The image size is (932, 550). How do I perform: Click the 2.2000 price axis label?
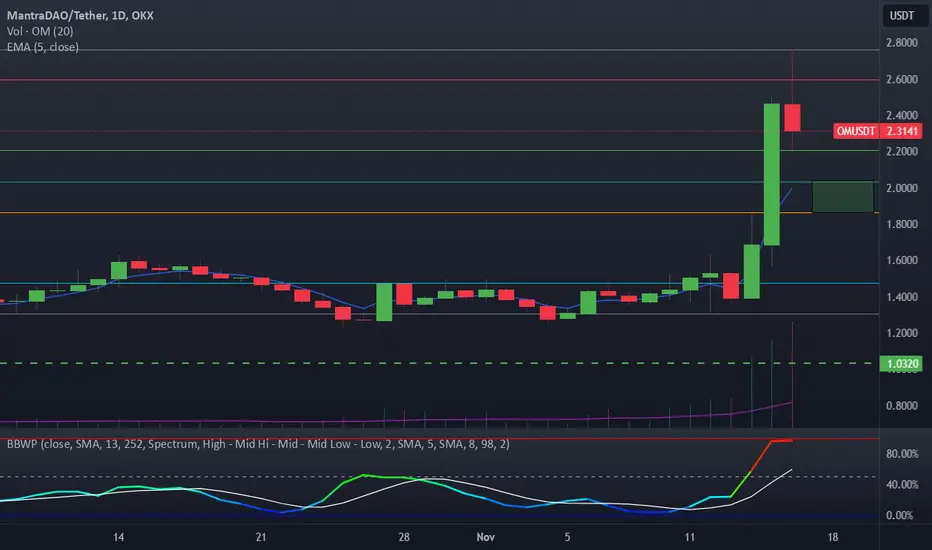tap(902, 152)
